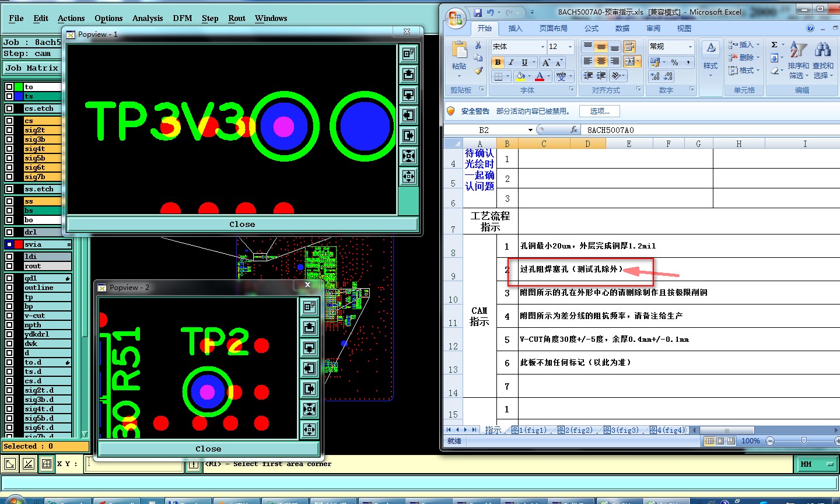Click the zoom-in arrows icon in Popview 2
Viewport: 840px width, 504px height.
(309, 409)
